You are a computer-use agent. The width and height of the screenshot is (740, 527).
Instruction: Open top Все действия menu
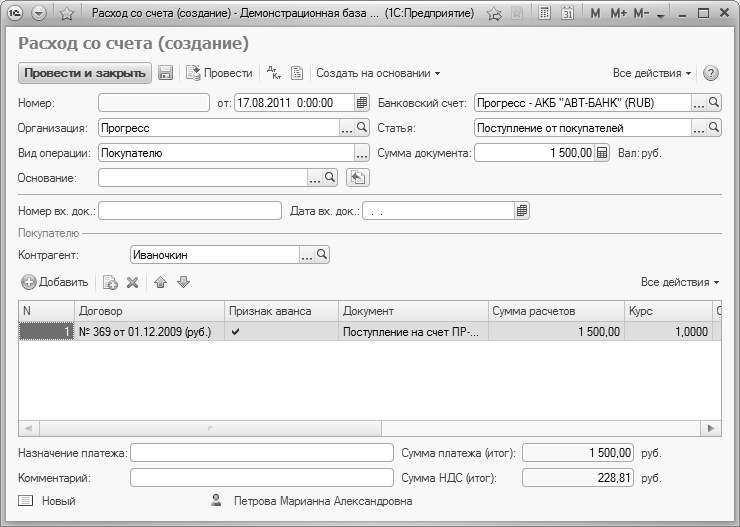coord(652,73)
